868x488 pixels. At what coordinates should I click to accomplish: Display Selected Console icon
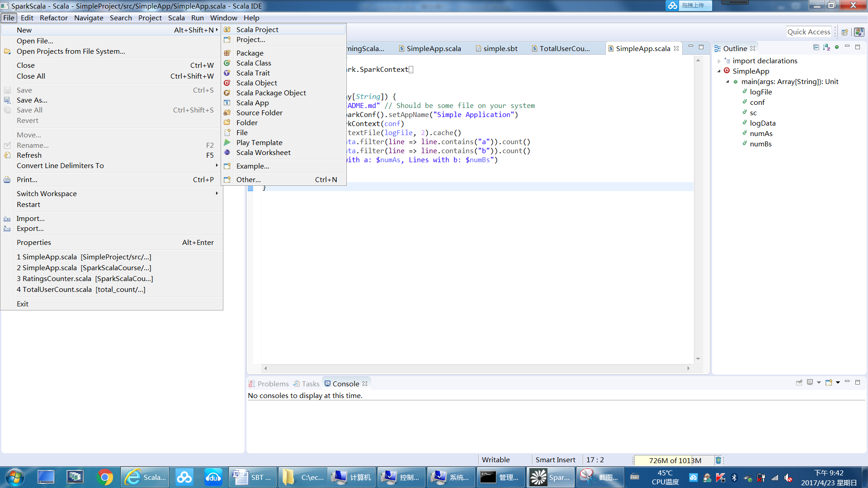[x=810, y=382]
